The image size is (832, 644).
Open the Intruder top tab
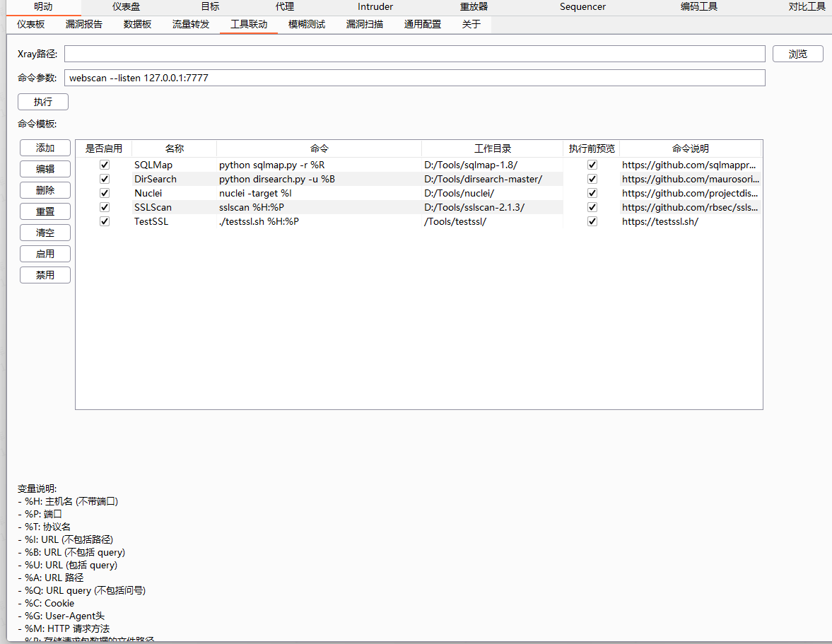375,6
